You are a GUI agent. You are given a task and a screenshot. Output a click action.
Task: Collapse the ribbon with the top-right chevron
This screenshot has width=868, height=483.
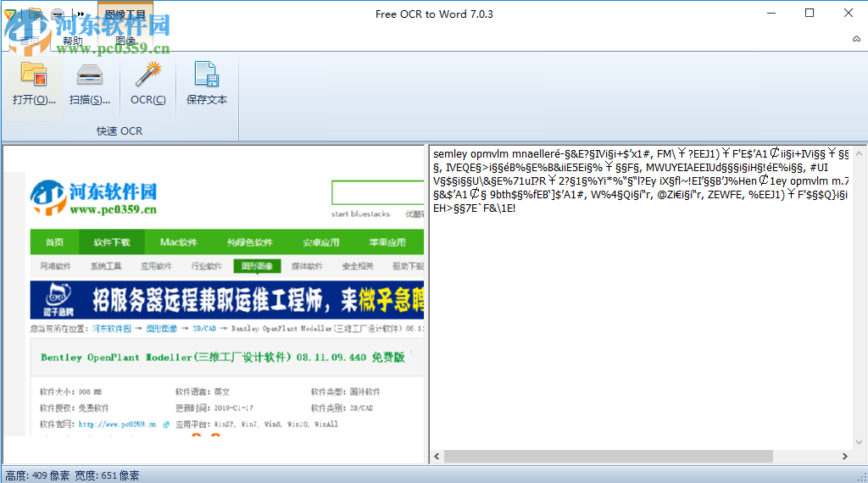pyautogui.click(x=856, y=39)
